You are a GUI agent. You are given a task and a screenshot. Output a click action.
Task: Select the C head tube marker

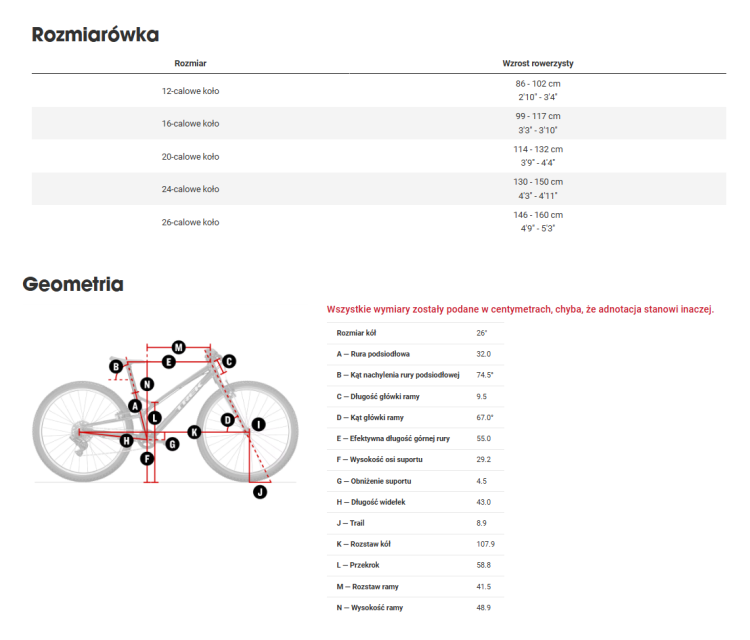(x=228, y=361)
